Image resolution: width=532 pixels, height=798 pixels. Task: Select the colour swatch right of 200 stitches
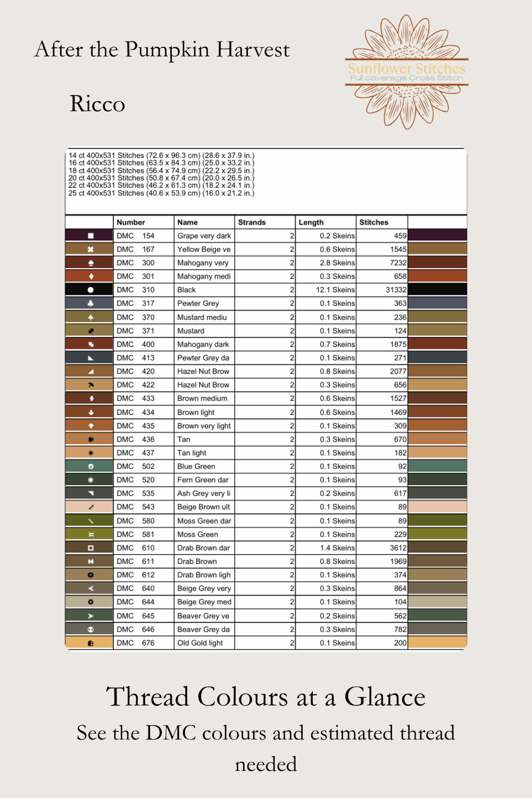click(437, 643)
